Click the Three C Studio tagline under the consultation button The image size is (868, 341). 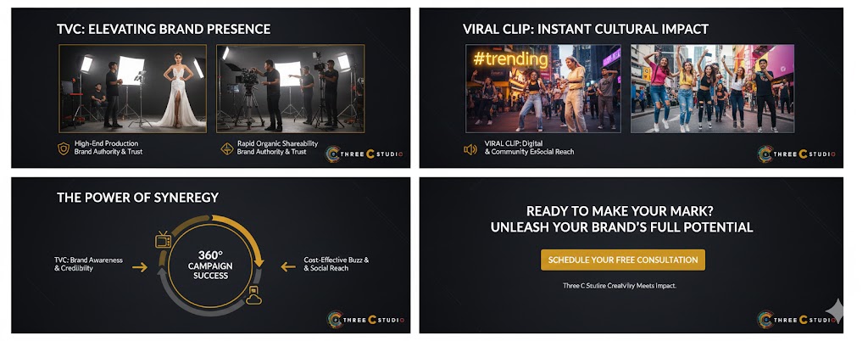click(x=620, y=286)
